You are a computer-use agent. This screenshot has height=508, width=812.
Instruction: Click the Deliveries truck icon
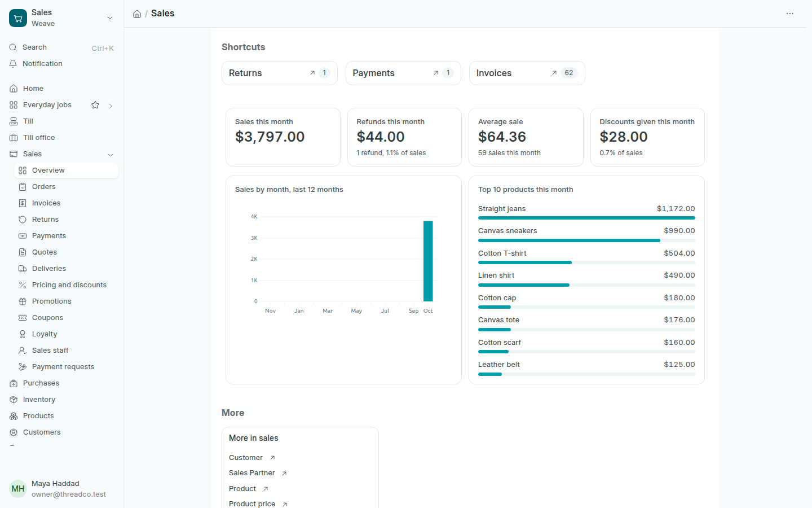pos(23,269)
